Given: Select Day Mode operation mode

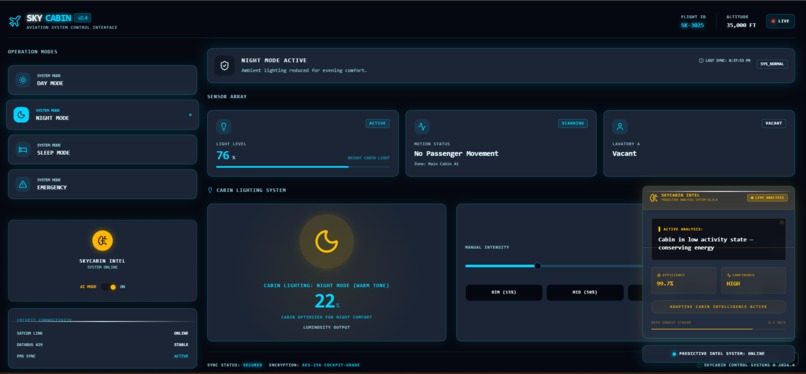Looking at the screenshot, I should [x=102, y=80].
